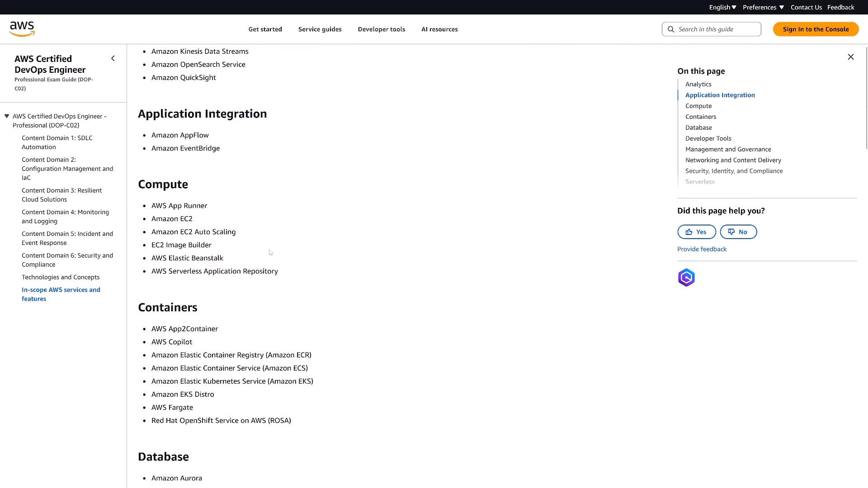The image size is (868, 488).
Task: Select In-scope AWS services and features
Action: click(x=61, y=294)
